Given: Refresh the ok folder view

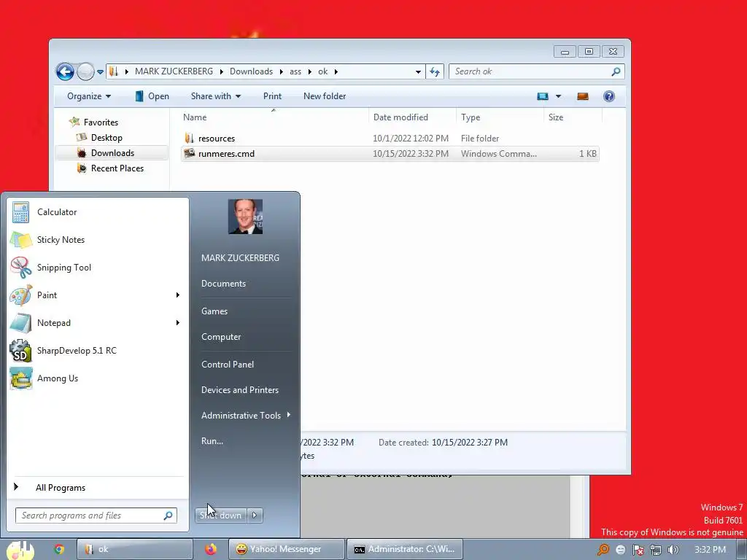Looking at the screenshot, I should [435, 71].
